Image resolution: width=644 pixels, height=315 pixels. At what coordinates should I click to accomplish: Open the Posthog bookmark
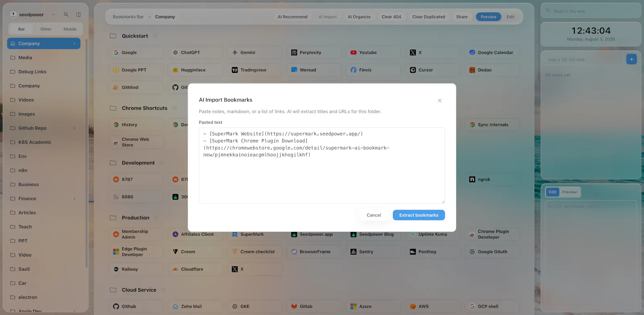pyautogui.click(x=433, y=252)
